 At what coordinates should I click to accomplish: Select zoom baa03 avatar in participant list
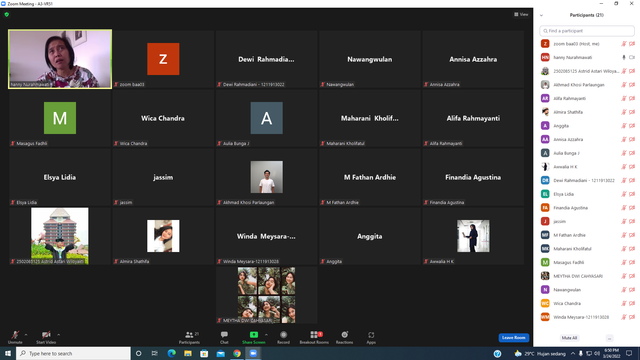[x=545, y=44]
